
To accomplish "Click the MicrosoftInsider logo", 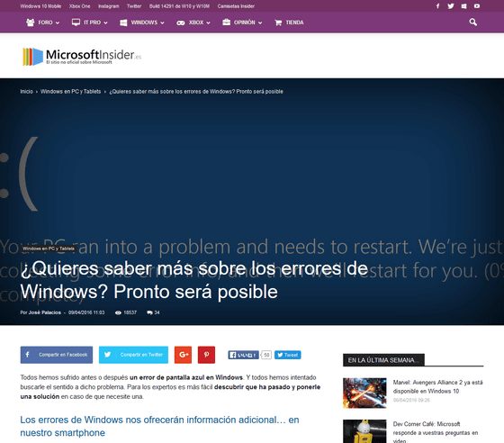I will 82,56.
